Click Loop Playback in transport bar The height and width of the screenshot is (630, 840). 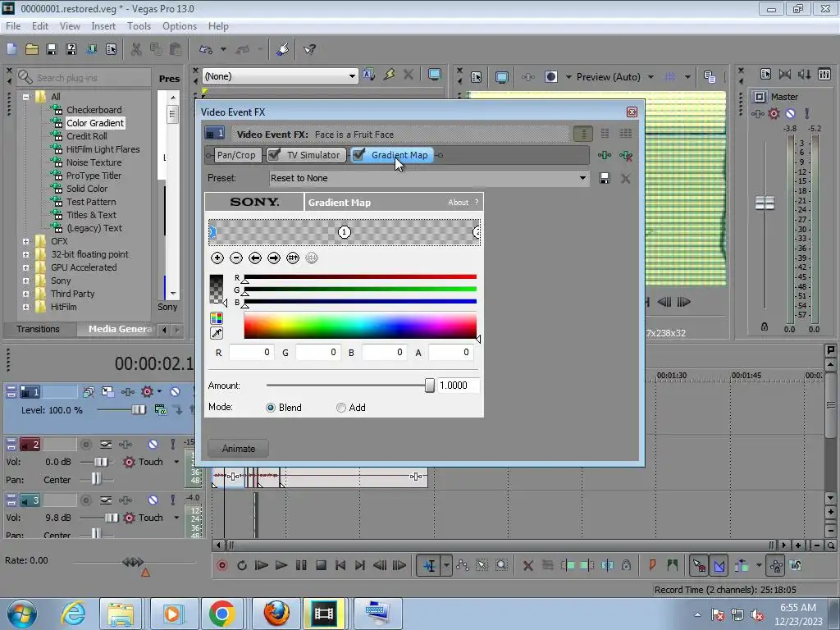coord(242,565)
